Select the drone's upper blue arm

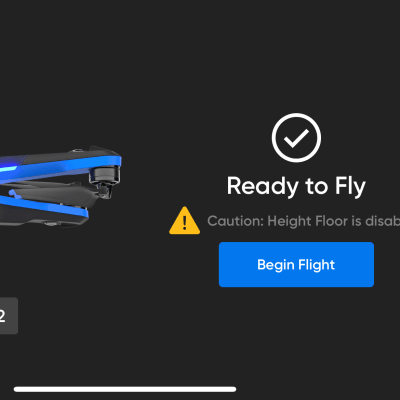pos(60,168)
